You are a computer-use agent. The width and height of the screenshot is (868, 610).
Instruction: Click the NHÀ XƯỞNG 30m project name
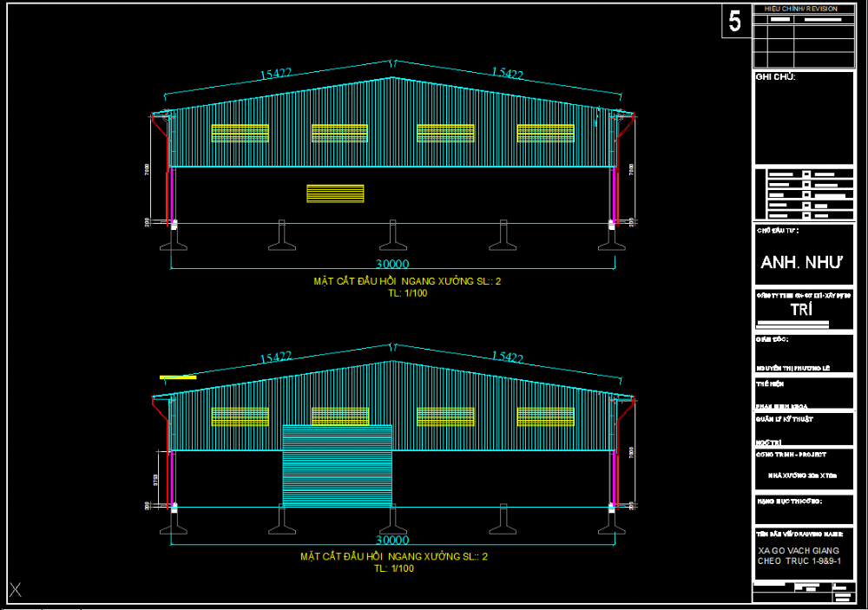point(803,476)
